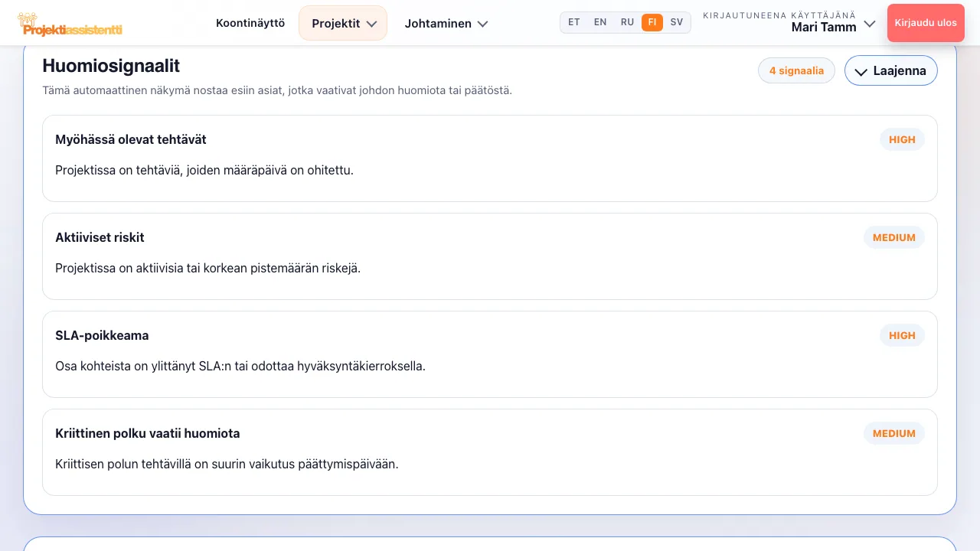Expand signals with the Laajenna button
Screen dimensions: 980x551
tap(891, 70)
